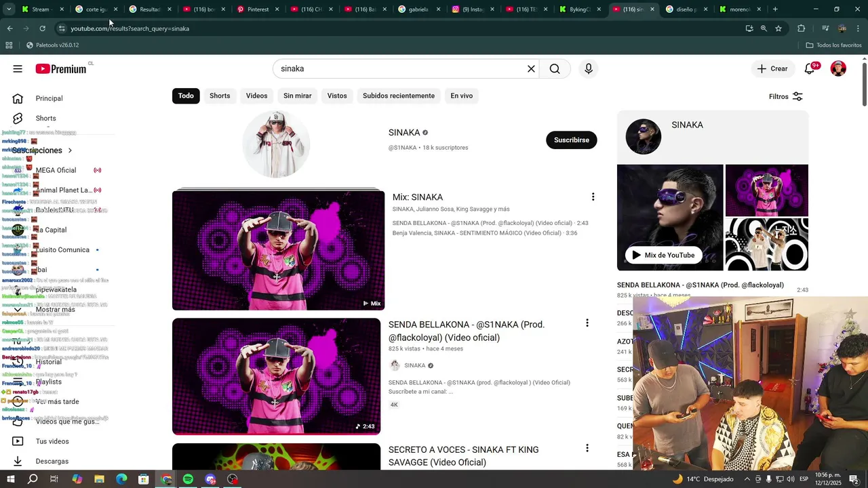Select the Videos filter chip

(256, 96)
